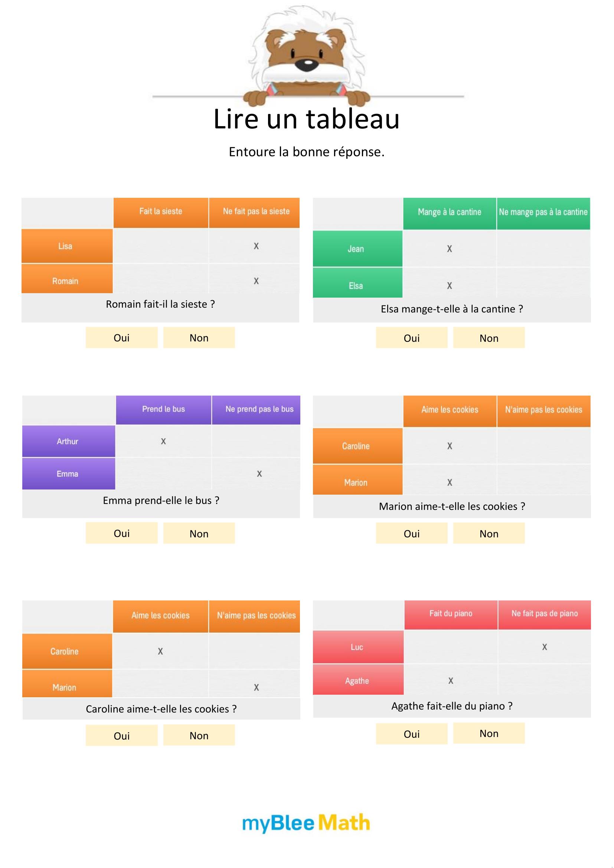Click the purple 'Arthur' row label

68,441
